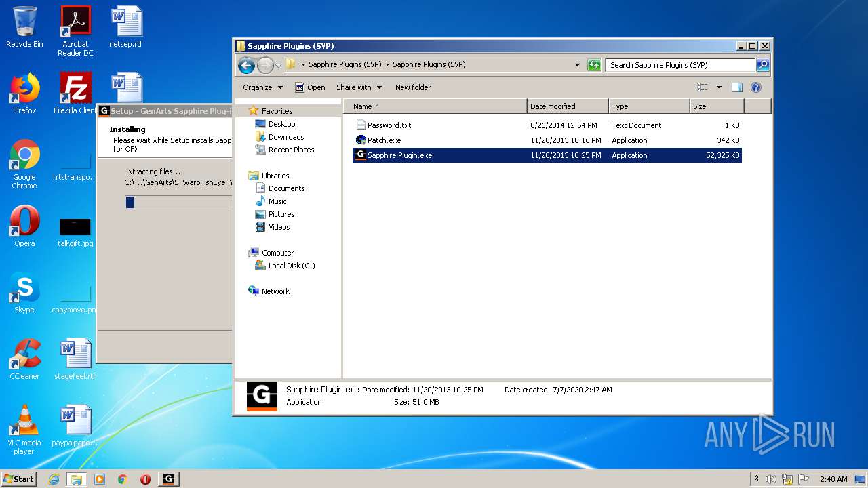Sort by Date modified column
Image resolution: width=868 pixels, height=488 pixels.
tap(568, 106)
